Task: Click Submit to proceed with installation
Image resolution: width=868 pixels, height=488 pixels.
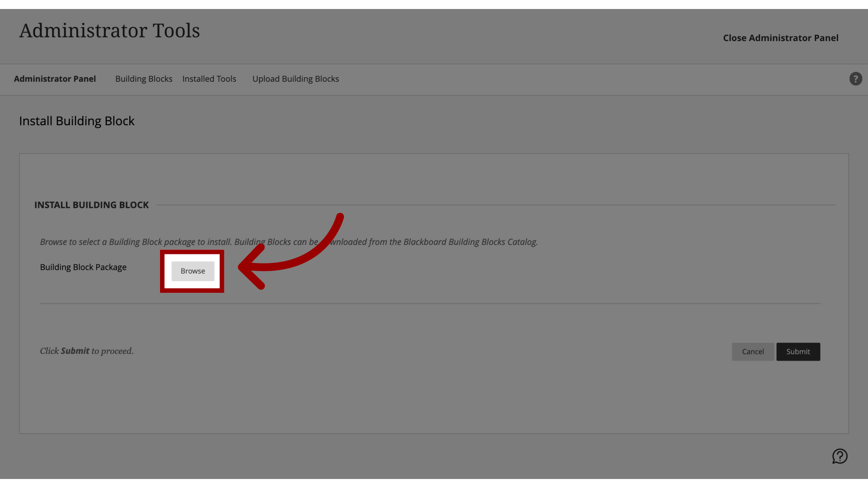Action: coord(798,352)
